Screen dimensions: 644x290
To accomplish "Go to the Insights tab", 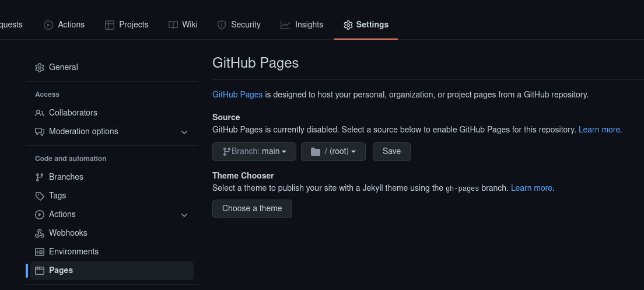I will [302, 25].
